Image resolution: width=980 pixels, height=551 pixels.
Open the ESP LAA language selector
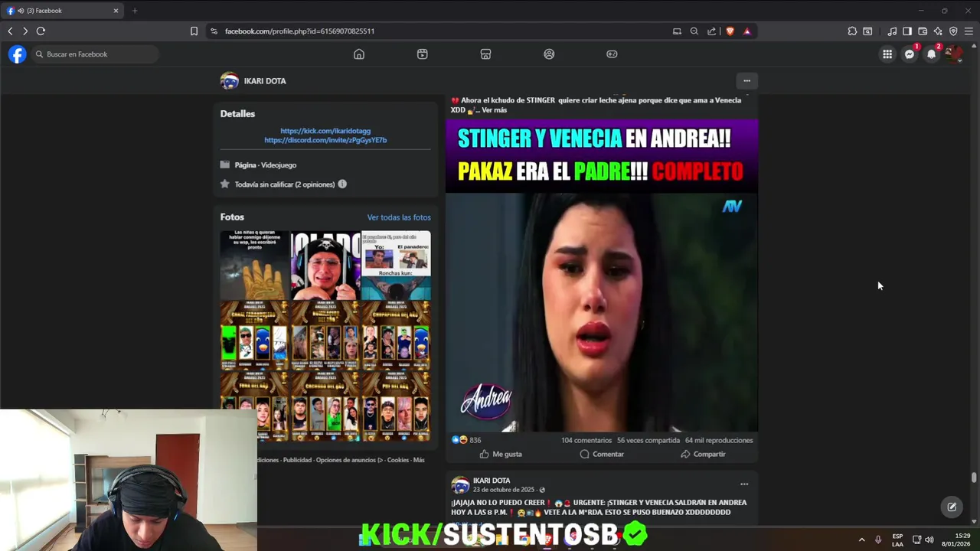point(897,540)
